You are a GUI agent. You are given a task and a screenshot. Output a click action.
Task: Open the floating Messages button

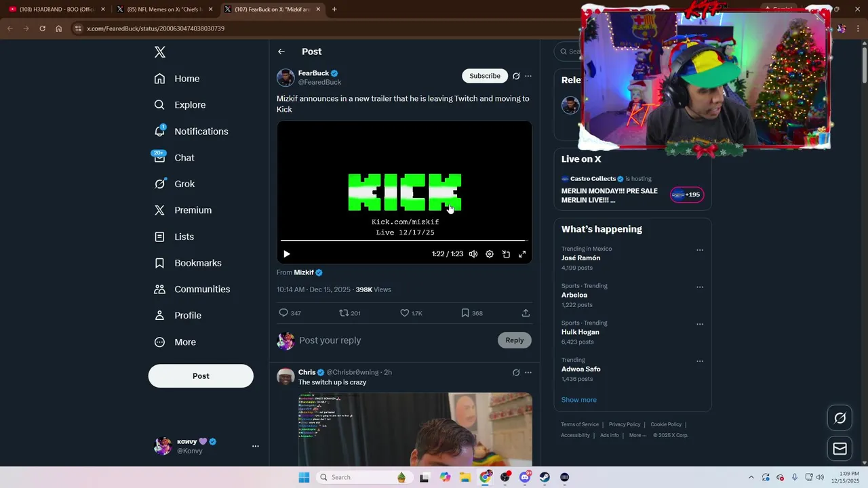click(840, 449)
